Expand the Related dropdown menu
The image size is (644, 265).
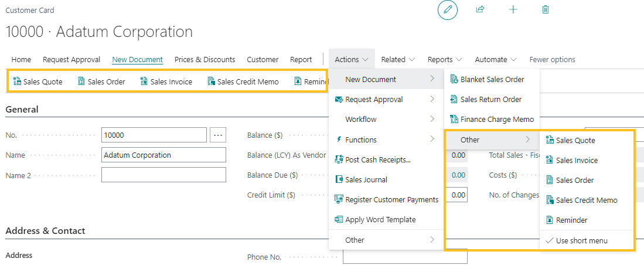(398, 59)
